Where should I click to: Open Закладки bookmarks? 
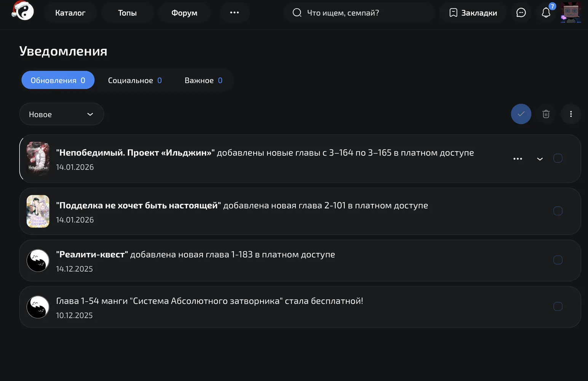coord(473,13)
